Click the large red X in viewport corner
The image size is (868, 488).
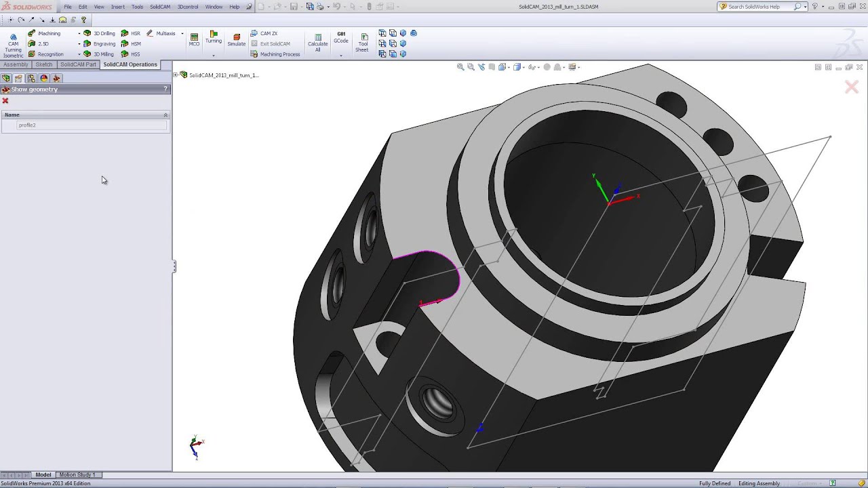pos(852,87)
